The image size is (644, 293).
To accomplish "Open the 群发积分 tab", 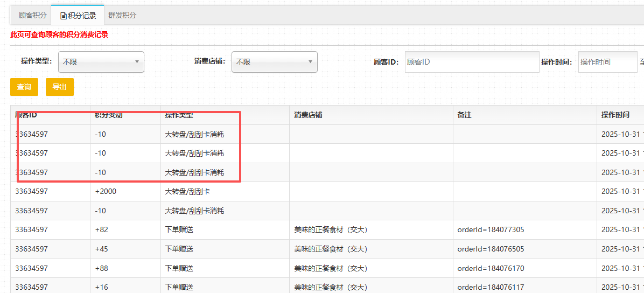I will 122,16.
